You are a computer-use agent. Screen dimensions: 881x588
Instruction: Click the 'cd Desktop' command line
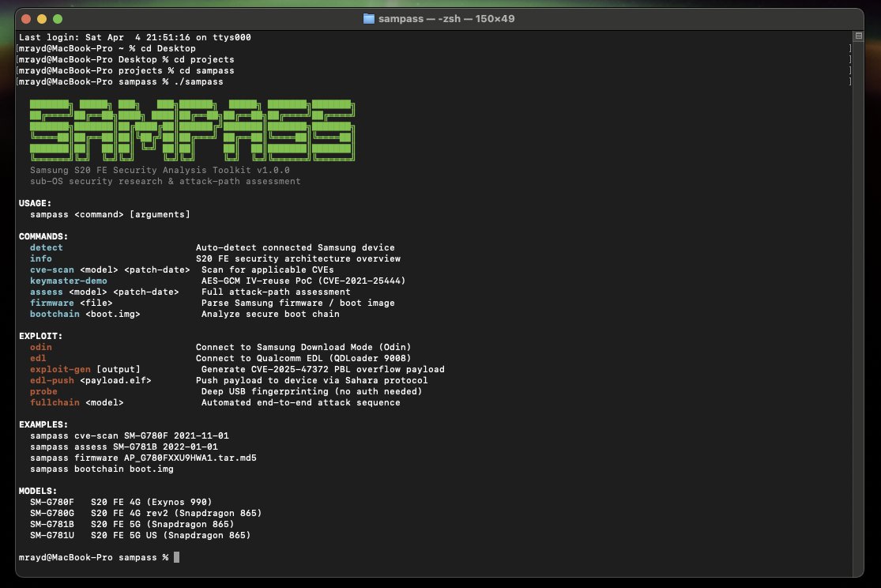107,48
